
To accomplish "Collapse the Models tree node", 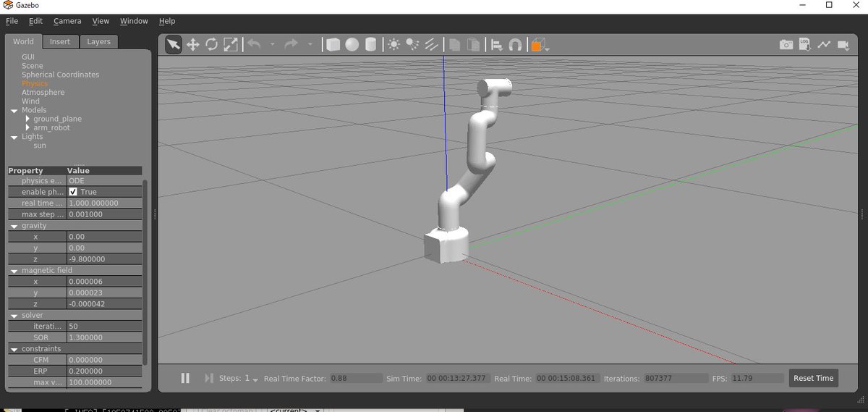I will tap(14, 111).
